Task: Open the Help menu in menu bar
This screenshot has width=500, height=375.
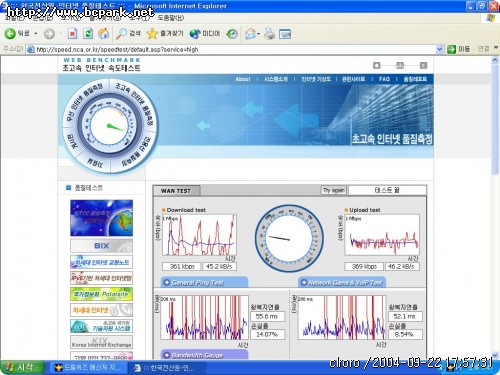Action: (x=171, y=18)
